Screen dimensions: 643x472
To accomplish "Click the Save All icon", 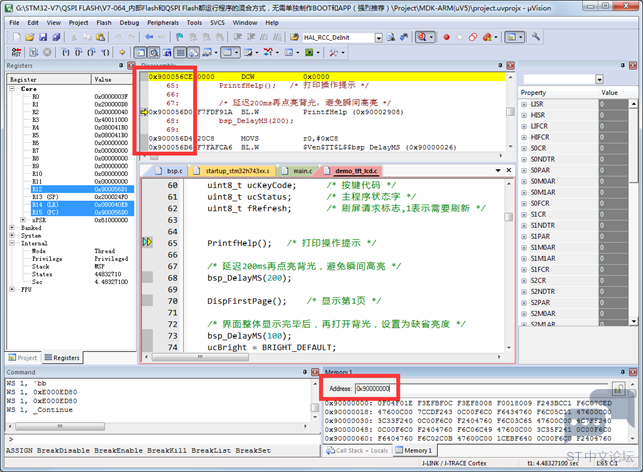I will [x=56, y=37].
